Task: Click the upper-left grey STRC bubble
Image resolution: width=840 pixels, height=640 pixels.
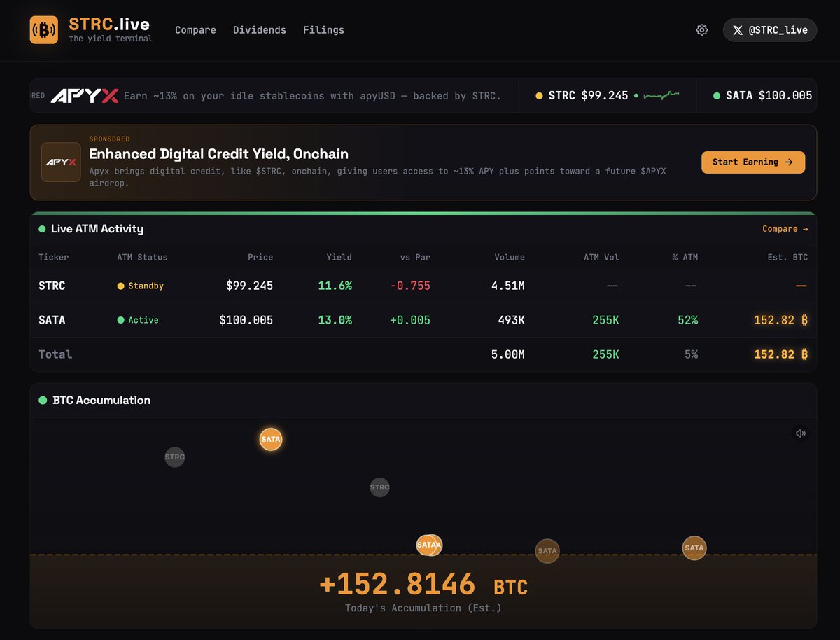Action: 175,457
